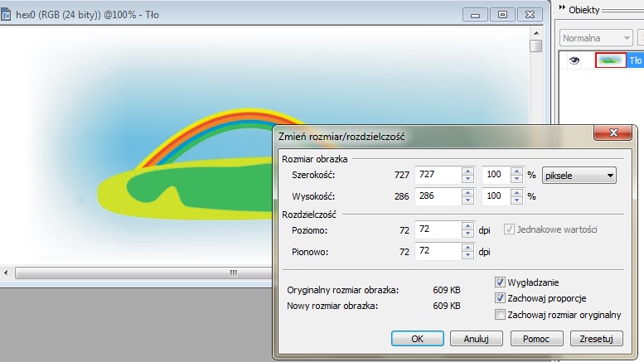Select the Tło layer thumbnail

[x=610, y=60]
